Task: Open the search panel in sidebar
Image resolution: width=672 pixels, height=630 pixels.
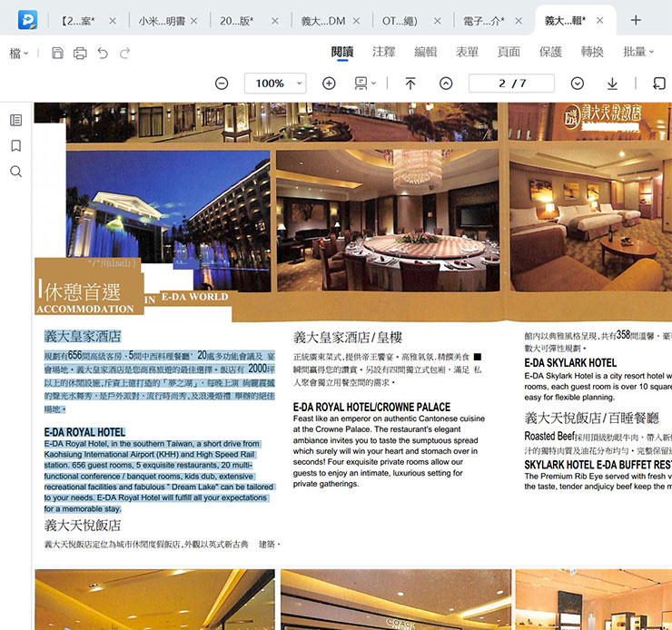Action: [16, 172]
